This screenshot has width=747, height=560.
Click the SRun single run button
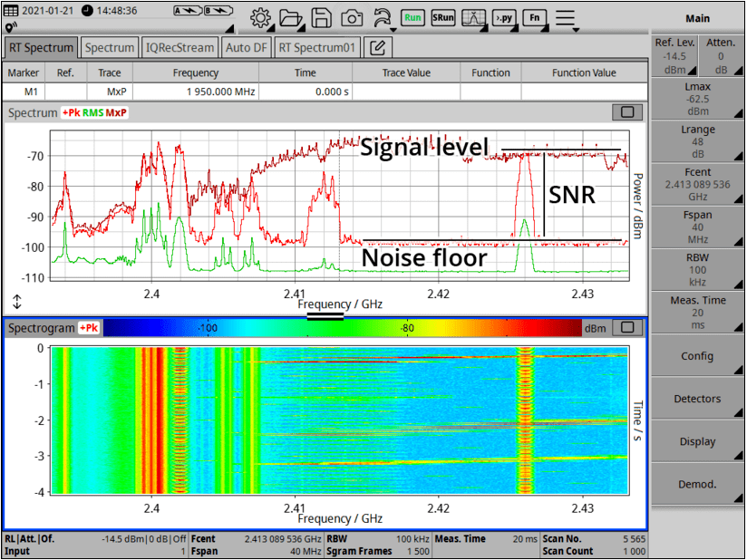(443, 18)
